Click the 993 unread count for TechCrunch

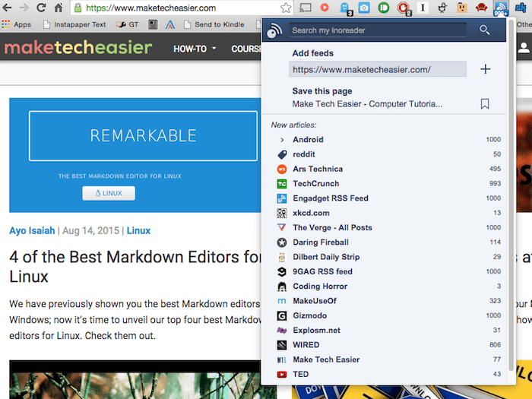click(495, 184)
